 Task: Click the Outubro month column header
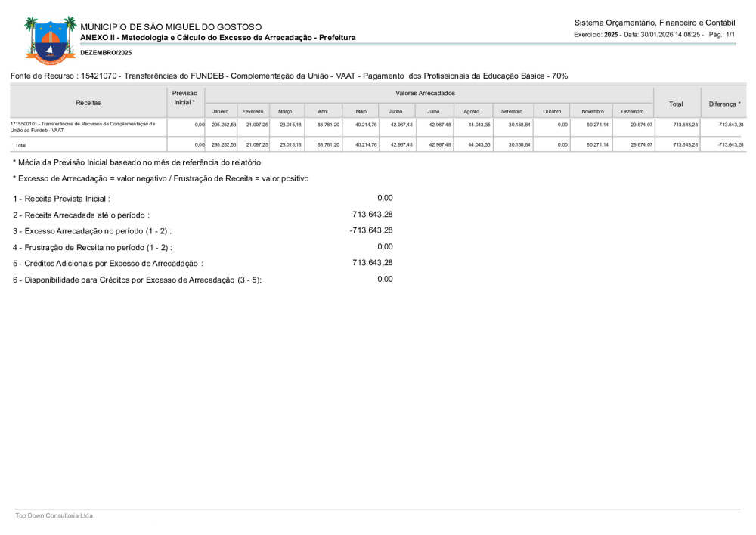click(552, 111)
